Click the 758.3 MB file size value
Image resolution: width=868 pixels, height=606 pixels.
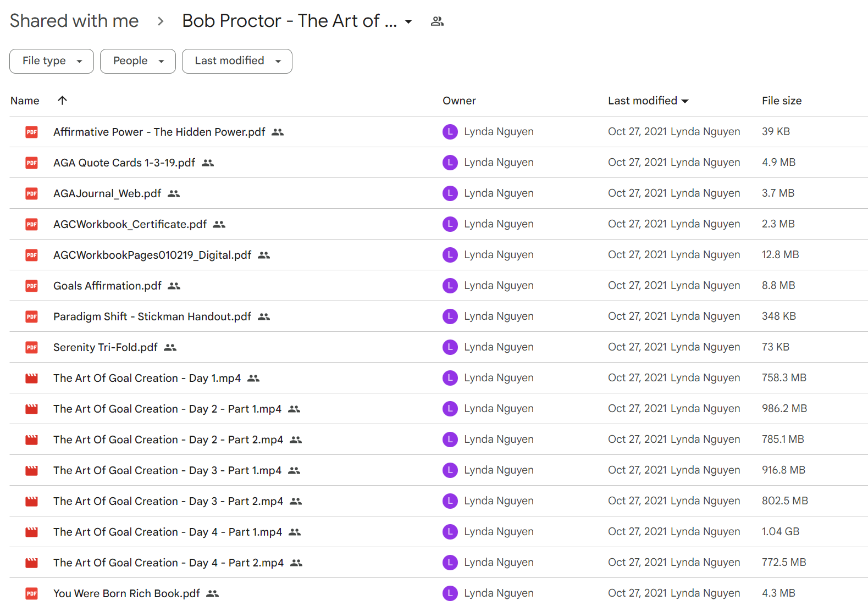coord(784,377)
